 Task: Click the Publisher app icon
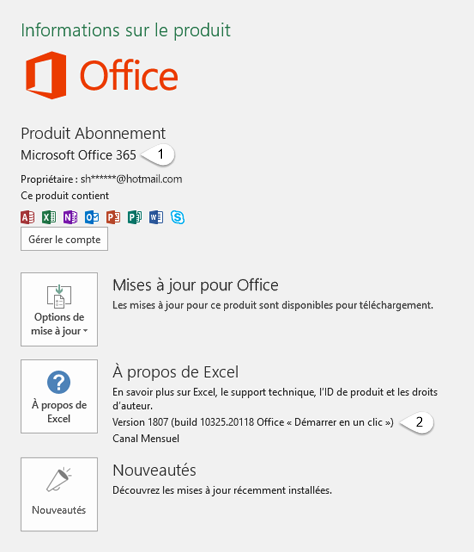135,217
